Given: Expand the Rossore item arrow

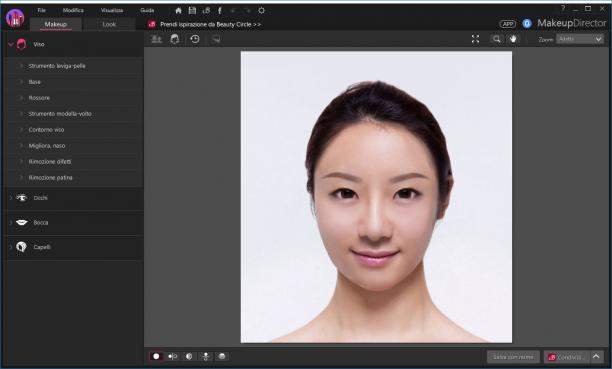Looking at the screenshot, I should click(x=21, y=98).
